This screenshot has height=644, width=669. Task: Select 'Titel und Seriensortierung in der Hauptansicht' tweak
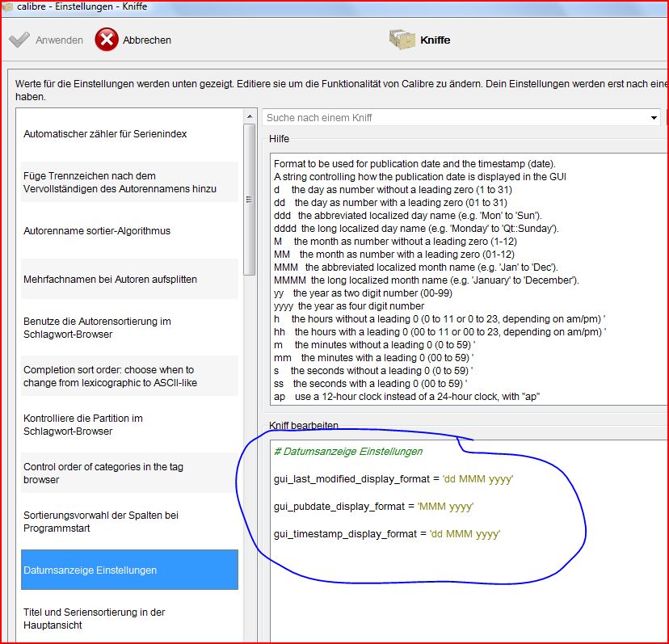pyautogui.click(x=129, y=618)
